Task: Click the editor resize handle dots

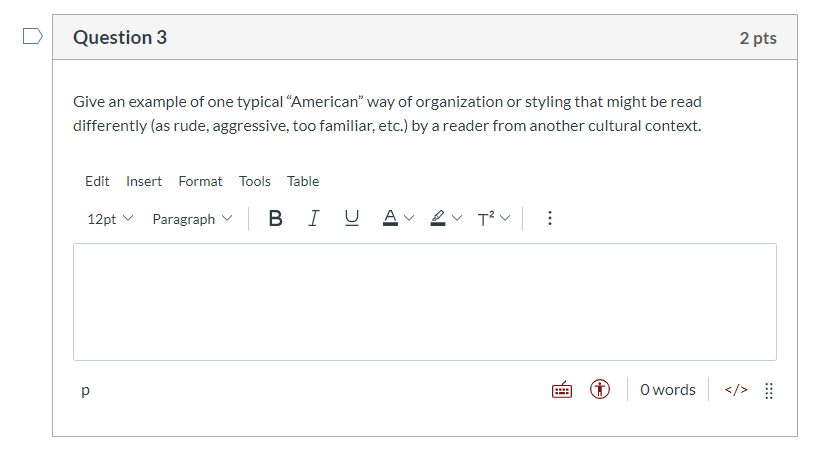Action: [x=769, y=390]
